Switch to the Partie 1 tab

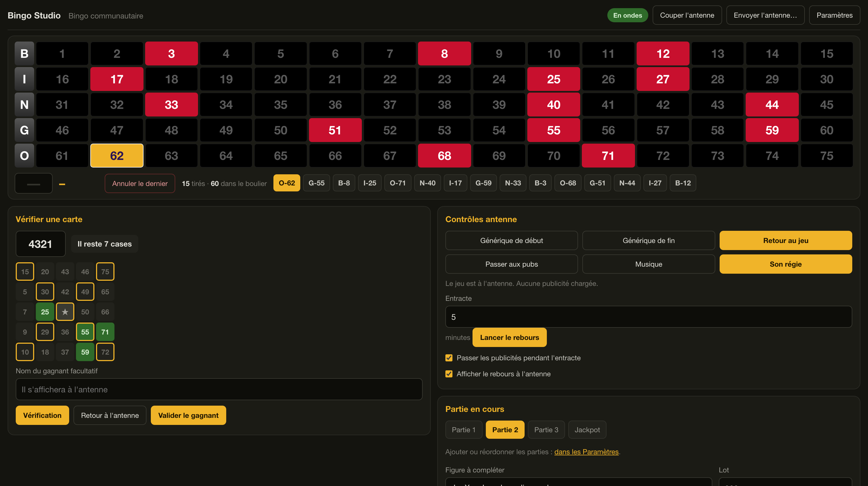pos(464,430)
